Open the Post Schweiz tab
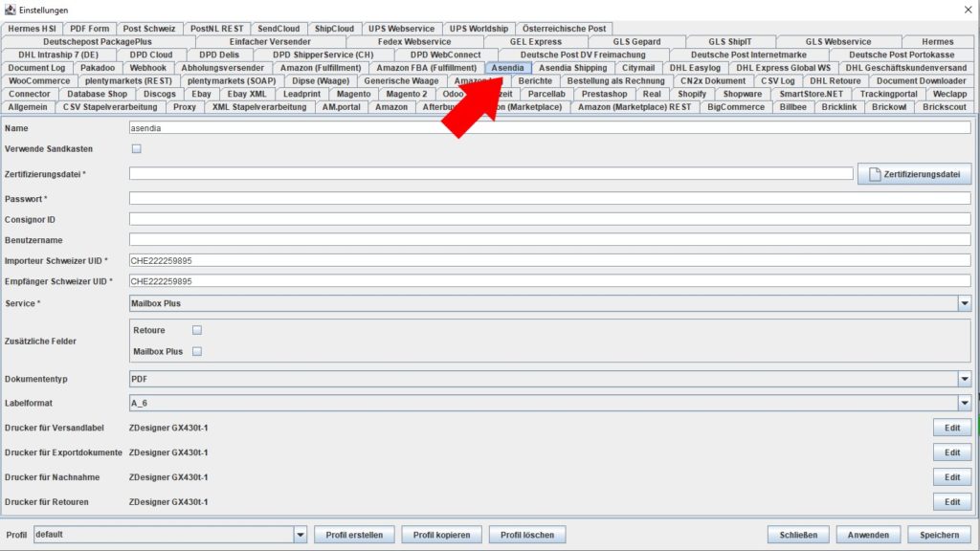Image resolution: width=980 pixels, height=551 pixels. (x=149, y=29)
